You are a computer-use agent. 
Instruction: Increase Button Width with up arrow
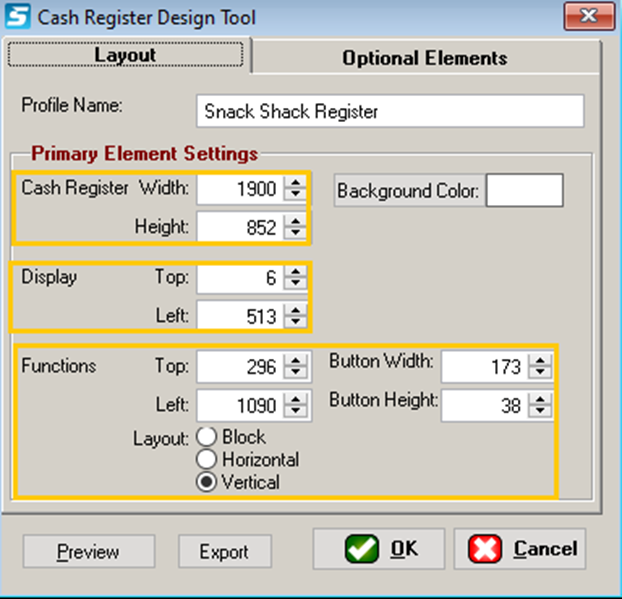click(540, 362)
